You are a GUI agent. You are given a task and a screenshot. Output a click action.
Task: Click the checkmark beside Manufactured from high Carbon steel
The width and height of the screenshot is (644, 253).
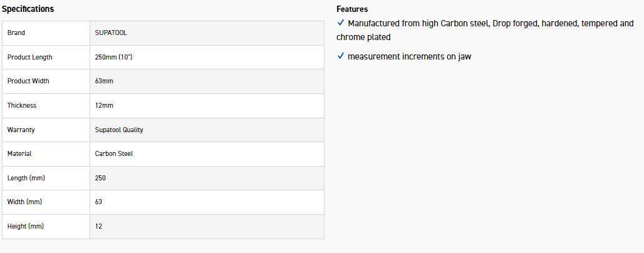tap(341, 23)
